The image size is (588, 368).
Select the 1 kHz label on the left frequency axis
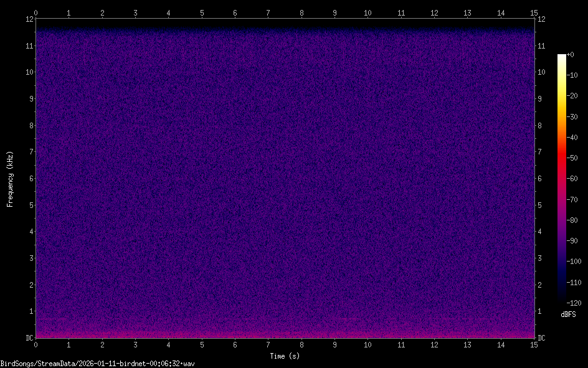[x=29, y=311]
